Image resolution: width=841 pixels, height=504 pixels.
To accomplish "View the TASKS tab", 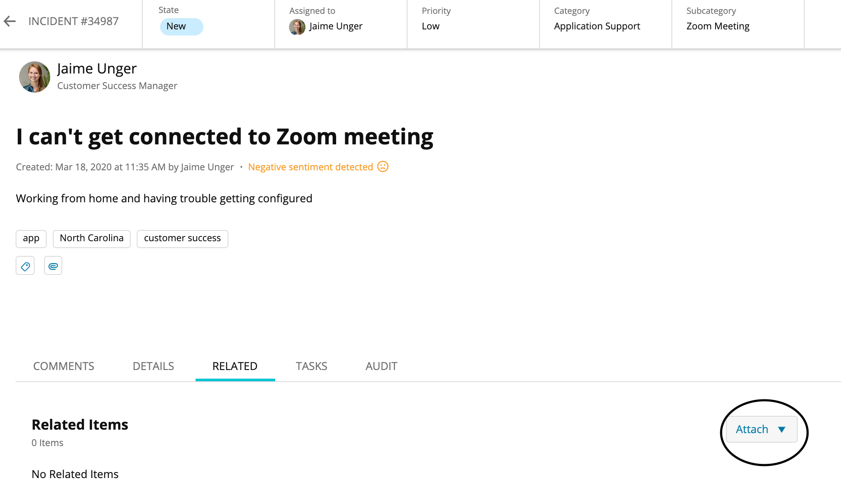I will pos(311,366).
